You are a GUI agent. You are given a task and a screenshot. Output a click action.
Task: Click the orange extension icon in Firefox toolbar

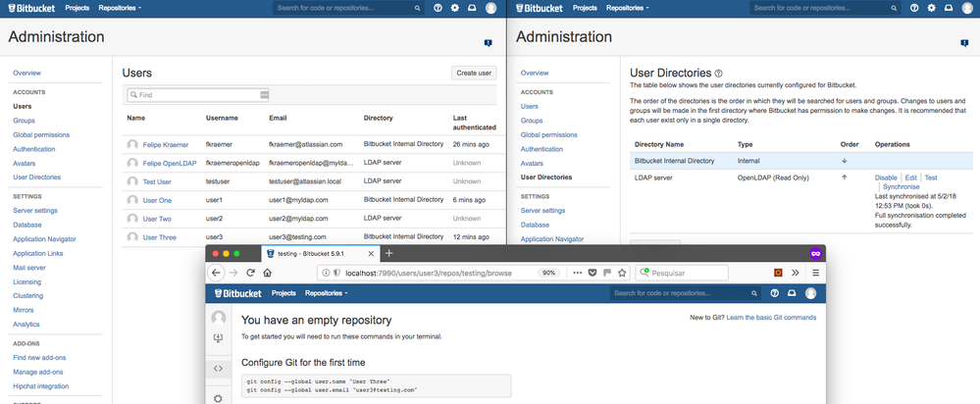779,273
